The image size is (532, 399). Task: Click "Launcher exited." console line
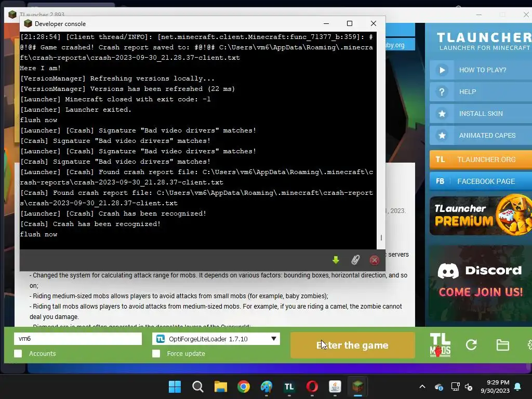click(76, 110)
